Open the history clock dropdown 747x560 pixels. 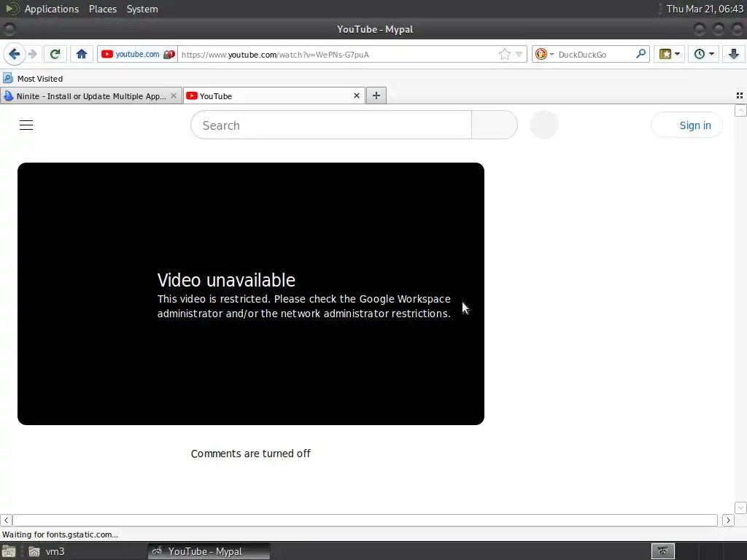(x=704, y=54)
